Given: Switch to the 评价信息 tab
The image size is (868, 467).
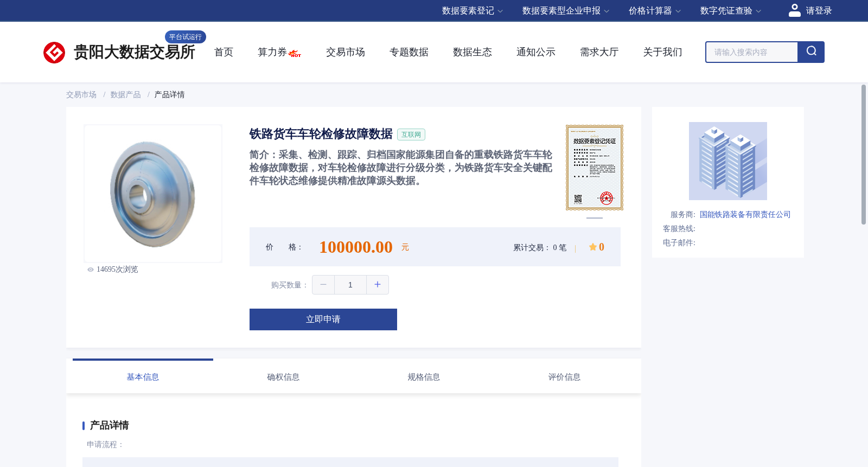Looking at the screenshot, I should click(564, 377).
